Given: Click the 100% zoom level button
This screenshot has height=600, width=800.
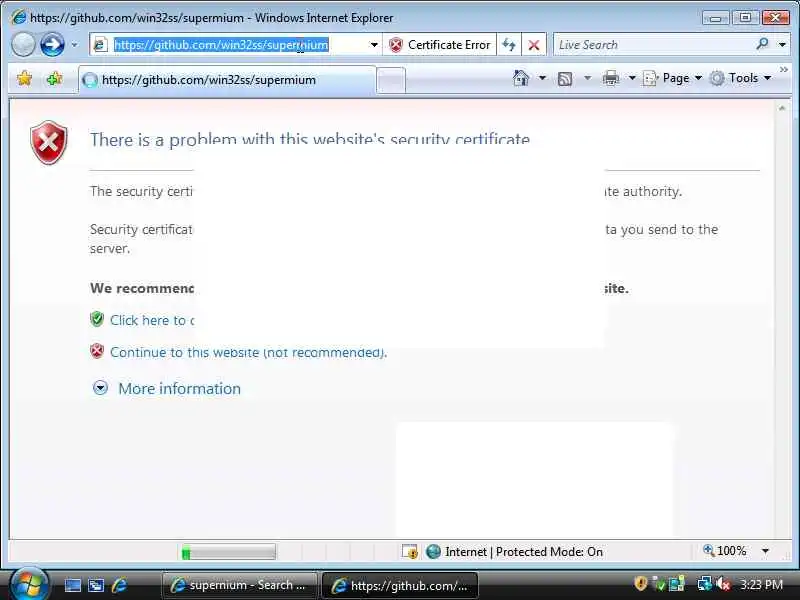Looking at the screenshot, I should coord(725,551).
